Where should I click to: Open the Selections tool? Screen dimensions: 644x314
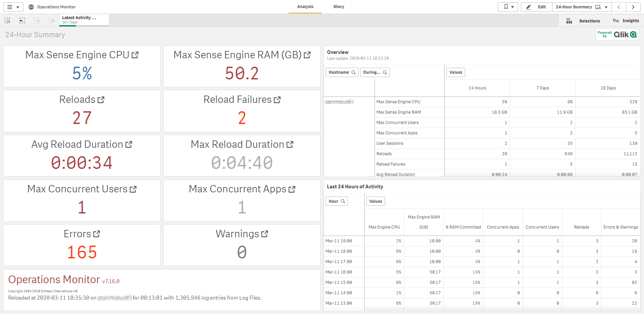[x=583, y=21]
